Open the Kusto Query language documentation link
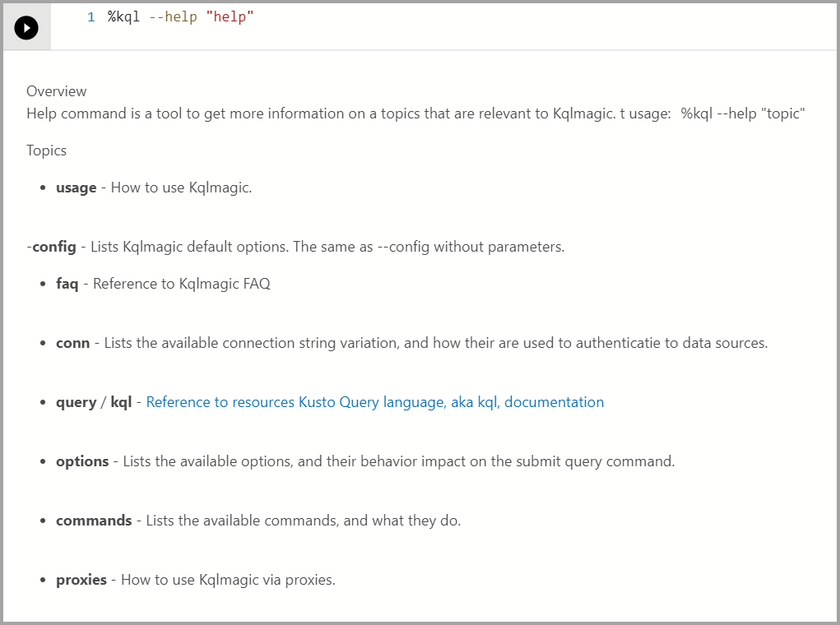 point(373,401)
